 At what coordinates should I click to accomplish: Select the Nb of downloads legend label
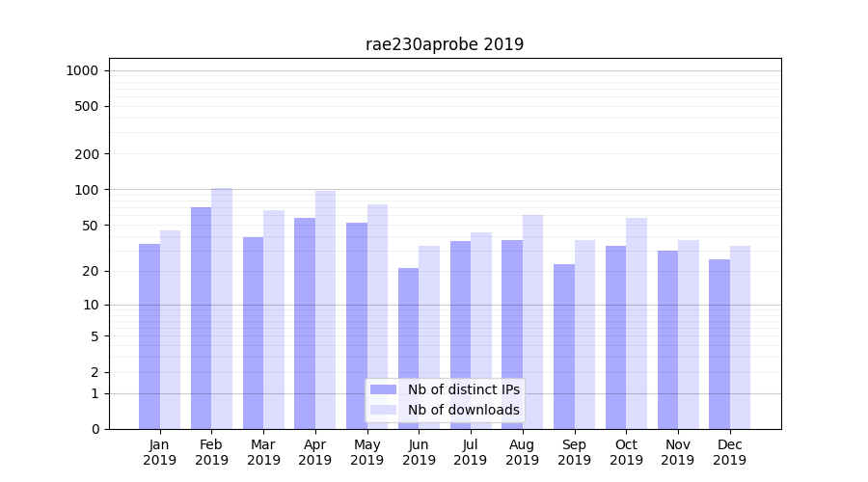tap(463, 410)
